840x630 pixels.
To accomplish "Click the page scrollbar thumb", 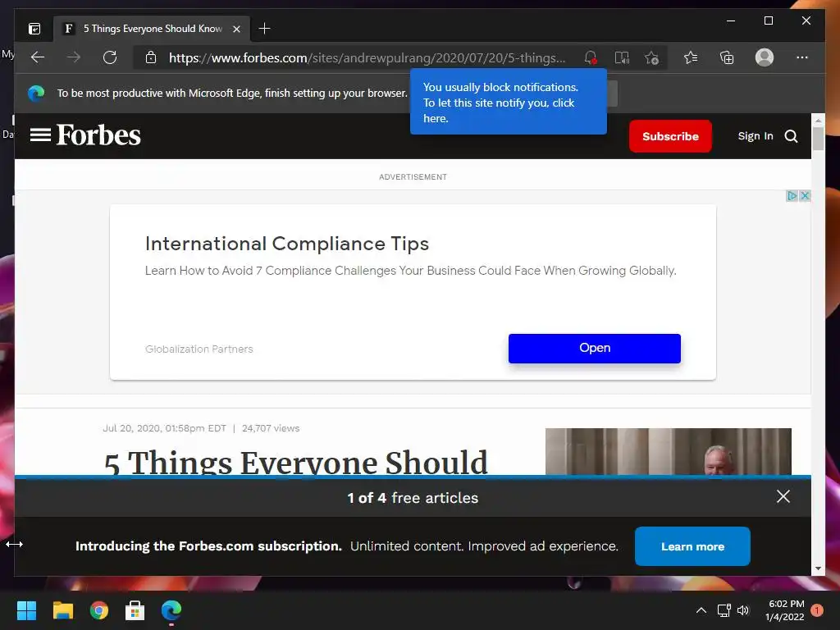I will point(818,138).
